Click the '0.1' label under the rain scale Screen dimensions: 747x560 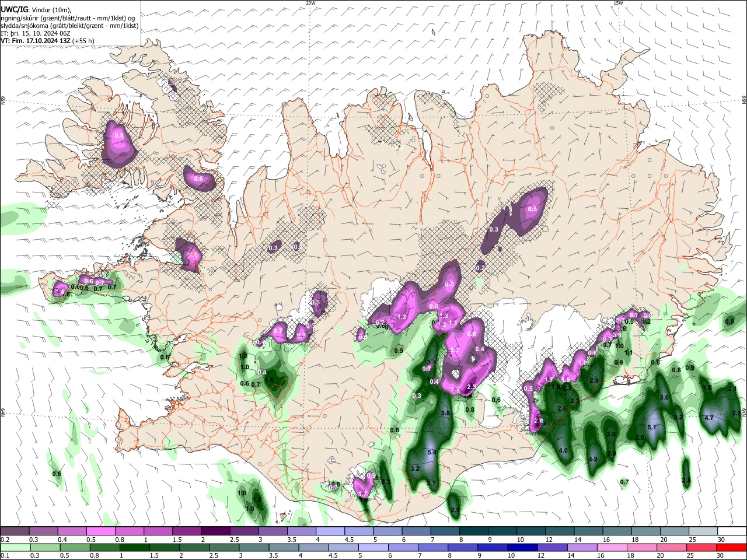(5, 556)
